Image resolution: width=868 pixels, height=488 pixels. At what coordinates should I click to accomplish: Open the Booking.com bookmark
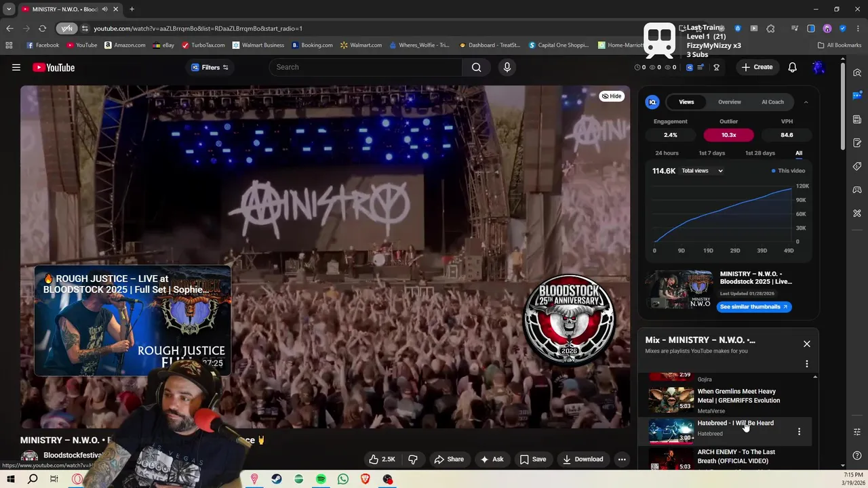coord(312,45)
